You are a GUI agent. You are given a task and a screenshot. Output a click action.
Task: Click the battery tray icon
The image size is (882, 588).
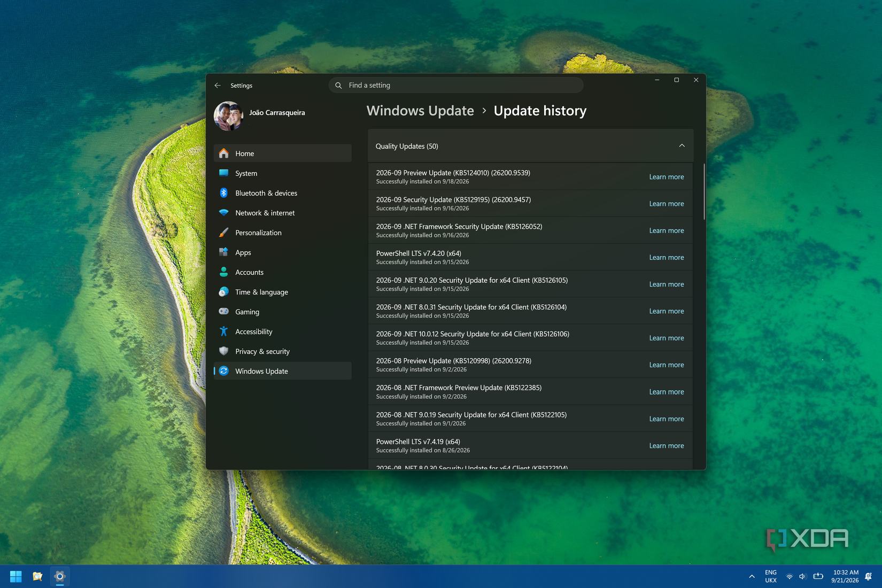point(818,576)
